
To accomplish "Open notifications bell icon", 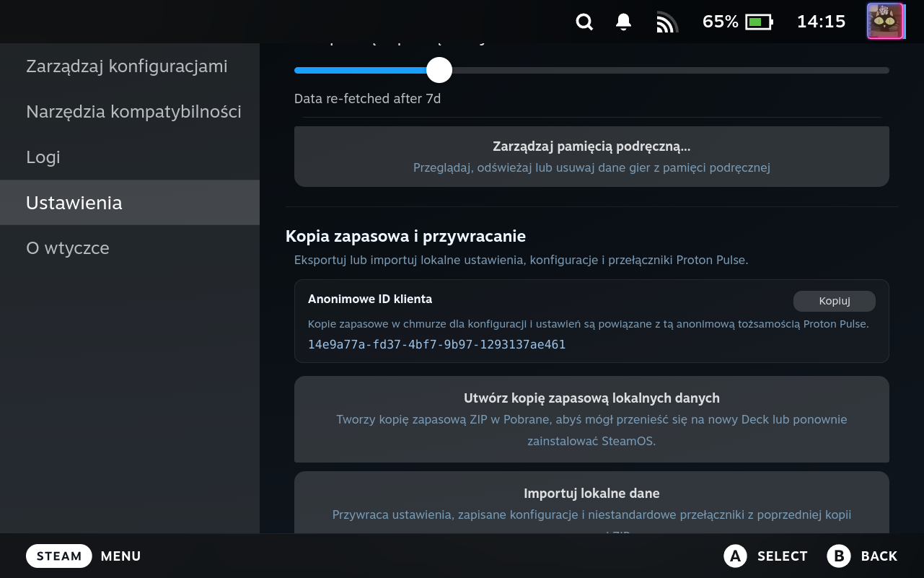I will pyautogui.click(x=624, y=22).
